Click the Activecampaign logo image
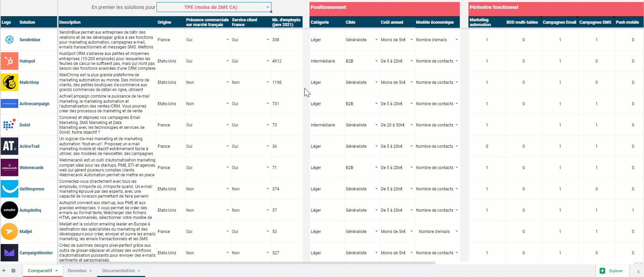 click(x=9, y=104)
